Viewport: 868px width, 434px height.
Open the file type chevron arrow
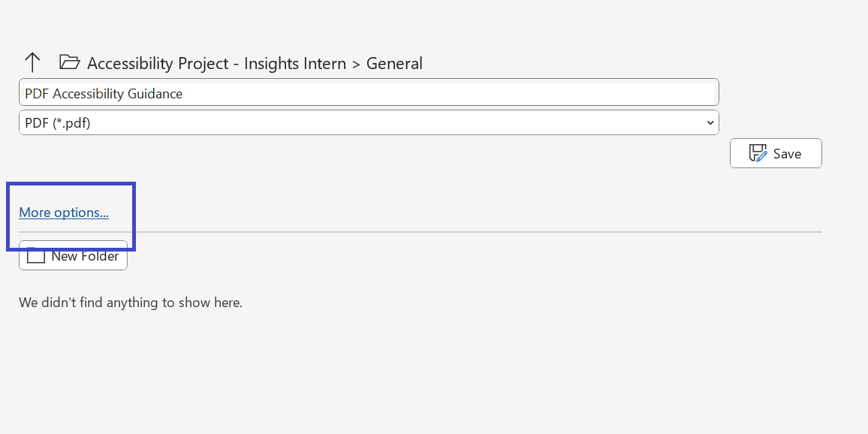[710, 123]
